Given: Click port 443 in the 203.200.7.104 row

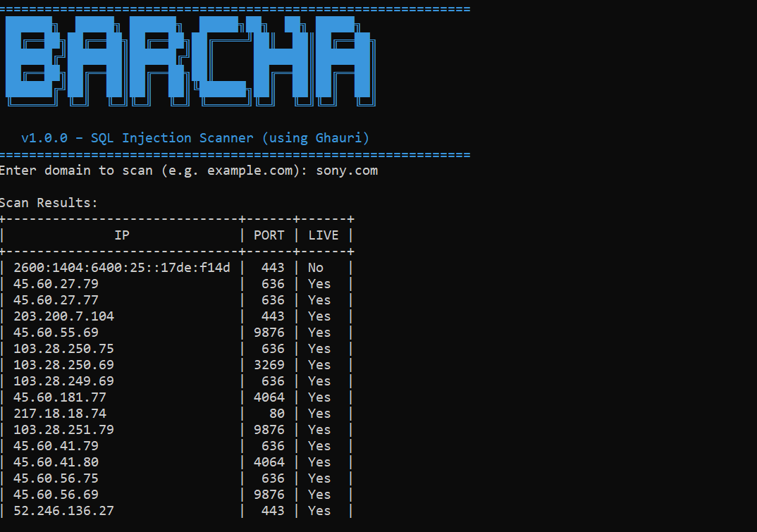Looking at the screenshot, I should tap(273, 316).
